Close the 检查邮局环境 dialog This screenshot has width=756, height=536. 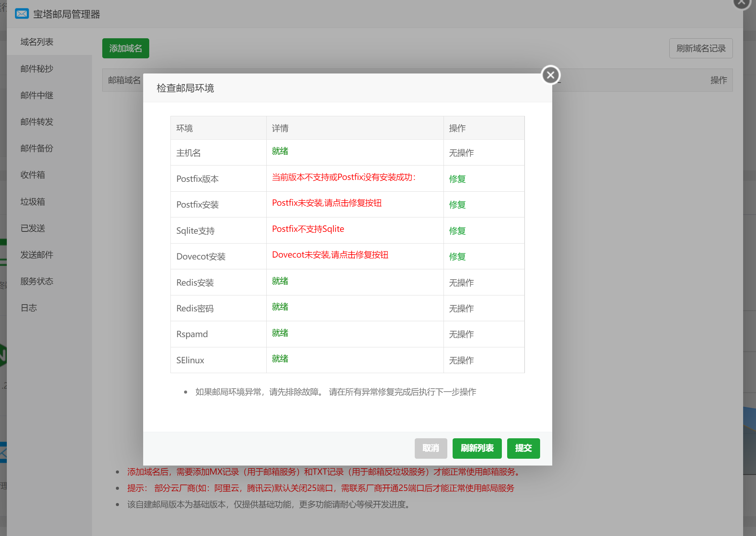tap(550, 75)
